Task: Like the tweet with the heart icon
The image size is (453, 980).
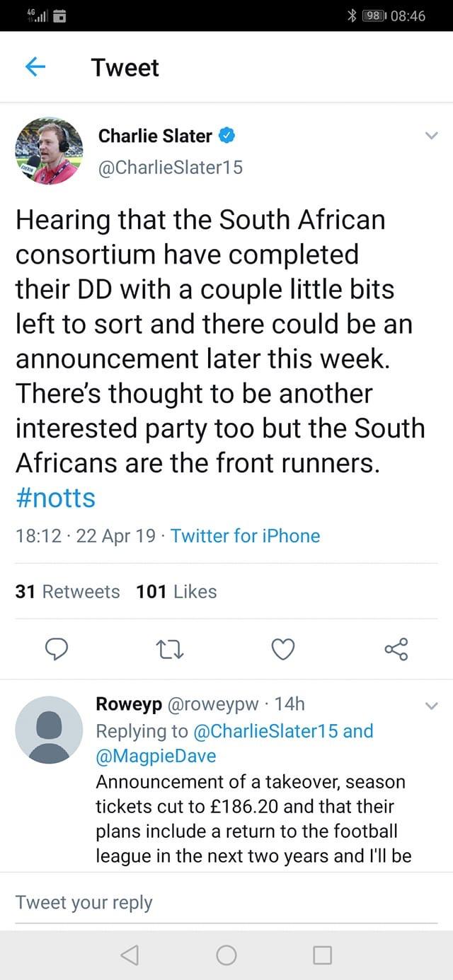Action: click(x=283, y=648)
